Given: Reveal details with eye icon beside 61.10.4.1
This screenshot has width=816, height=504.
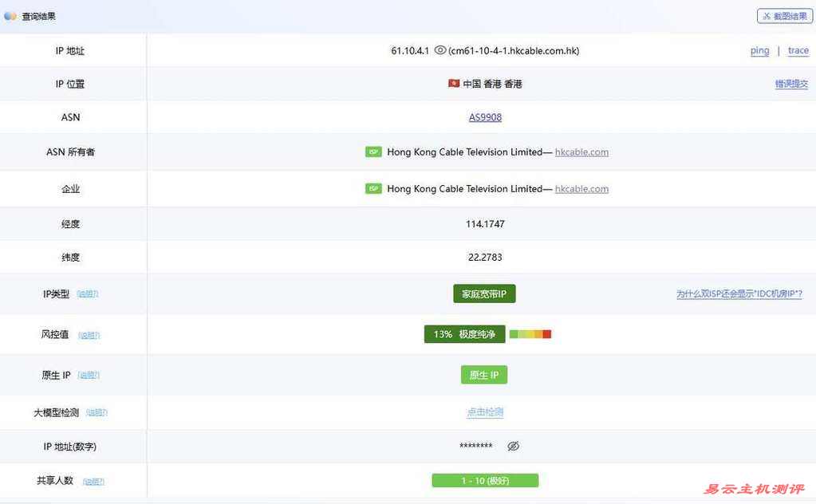Looking at the screenshot, I should click(x=440, y=50).
